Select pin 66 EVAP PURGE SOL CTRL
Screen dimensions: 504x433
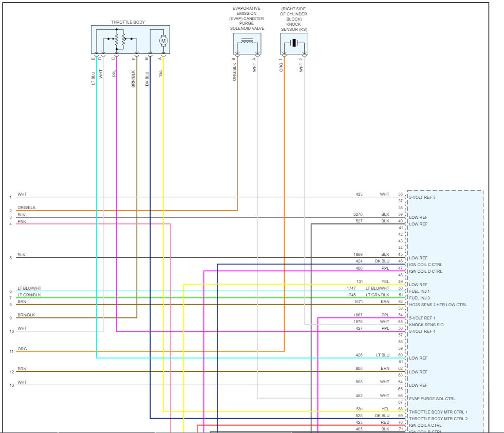click(406, 399)
